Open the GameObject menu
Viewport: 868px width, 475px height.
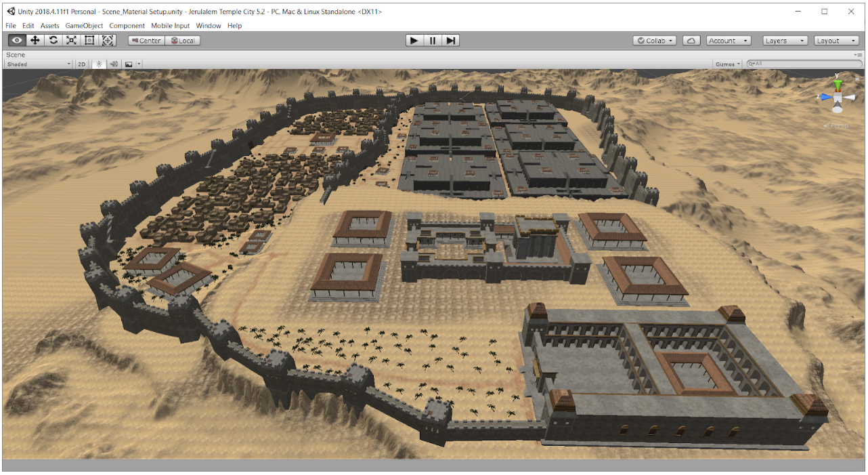coord(84,26)
